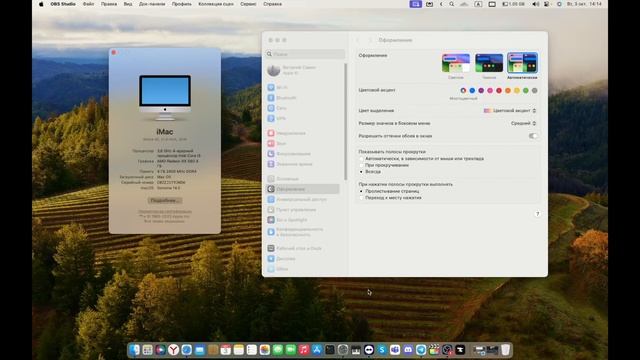
Task: Select Оформление (Appearance) in the sidebar
Action: click(x=303, y=189)
